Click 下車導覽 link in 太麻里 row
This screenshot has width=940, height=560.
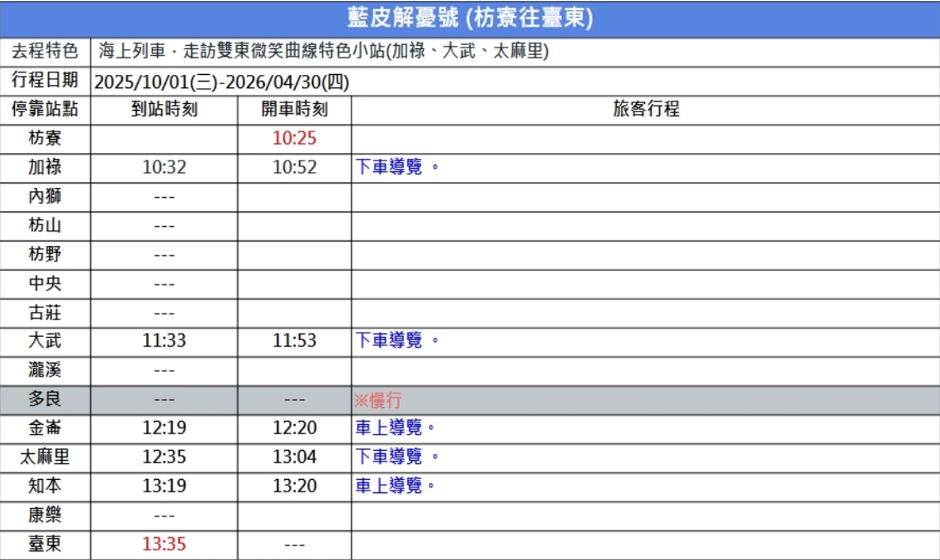pyautogui.click(x=389, y=457)
